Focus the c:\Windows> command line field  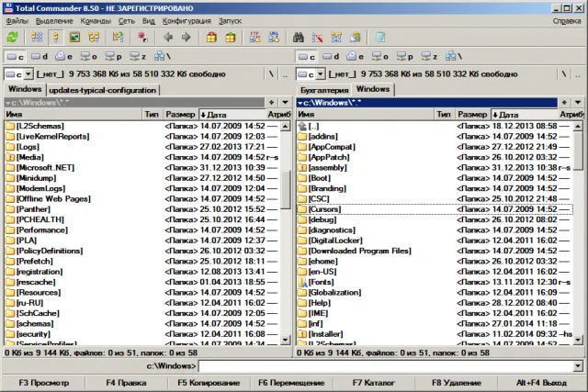[386, 365]
